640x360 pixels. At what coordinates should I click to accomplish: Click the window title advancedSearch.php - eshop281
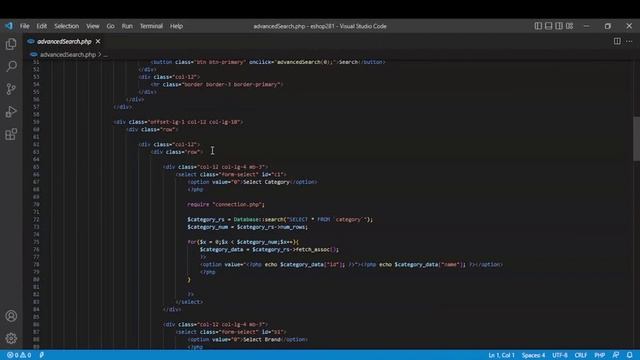click(x=320, y=26)
